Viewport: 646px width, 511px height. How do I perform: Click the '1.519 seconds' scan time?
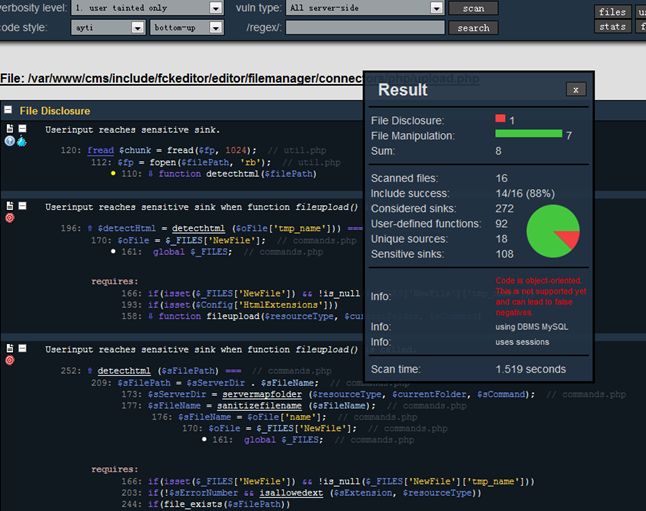(x=530, y=369)
